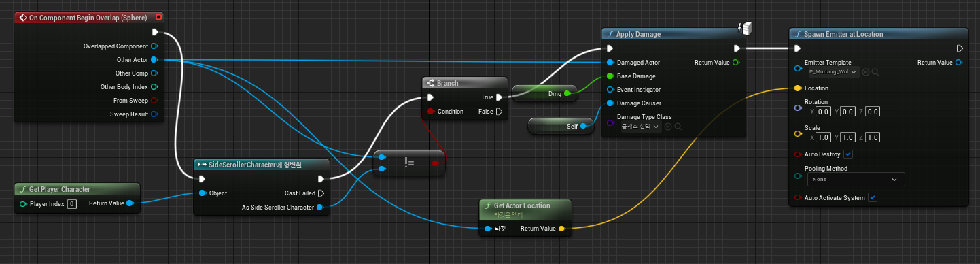Click the Dmg variable output pin
Viewport: 980px width, 264px height.
tap(567, 93)
